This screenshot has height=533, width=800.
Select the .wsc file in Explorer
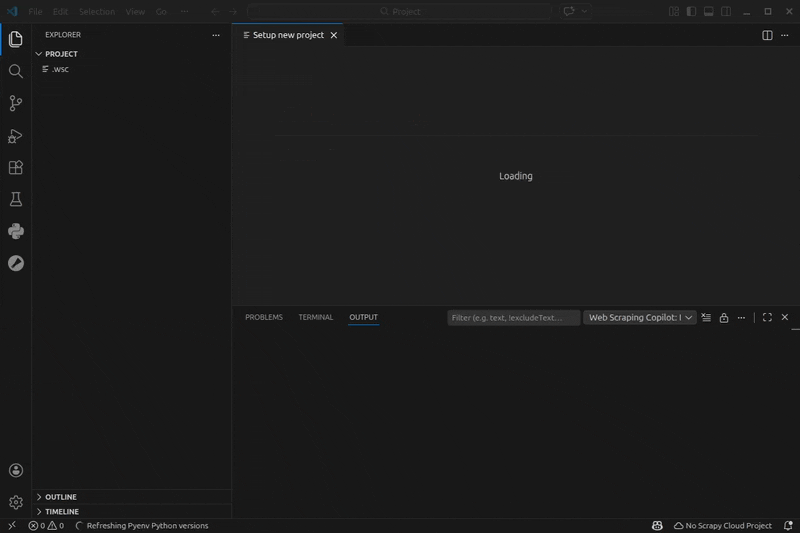coord(60,69)
